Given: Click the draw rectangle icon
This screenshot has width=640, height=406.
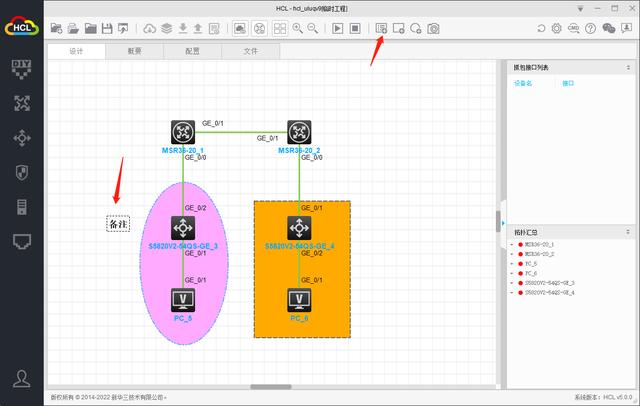Looking at the screenshot, I should 398,28.
